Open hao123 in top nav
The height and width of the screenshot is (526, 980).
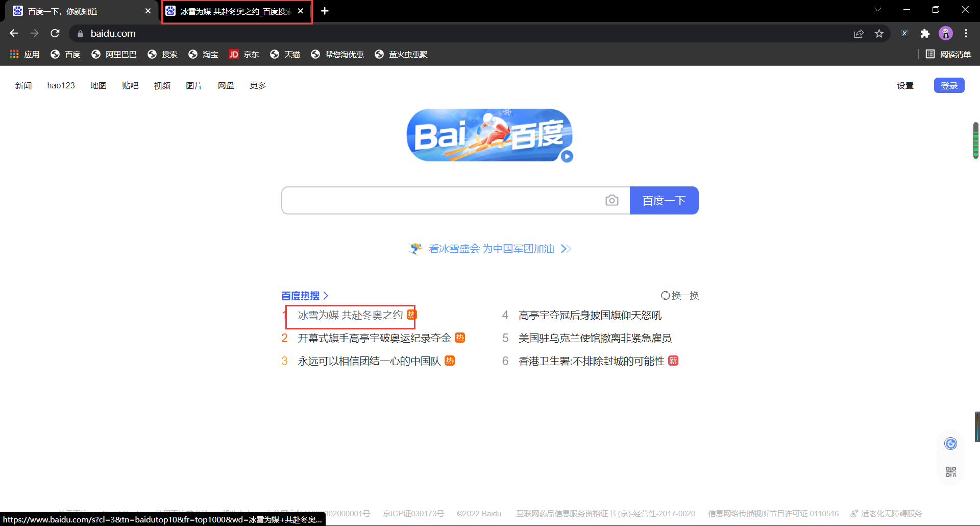61,85
